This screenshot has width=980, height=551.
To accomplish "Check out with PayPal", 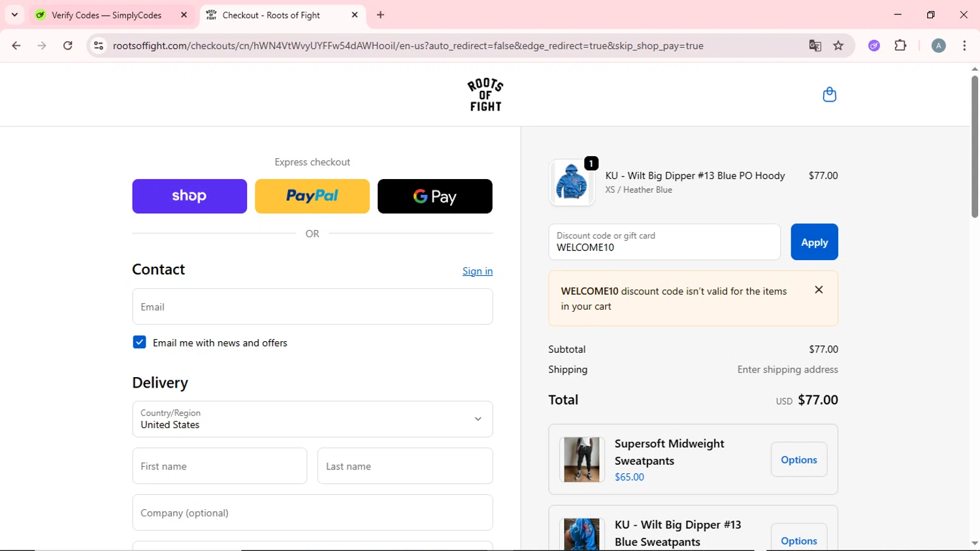I will click(x=312, y=196).
